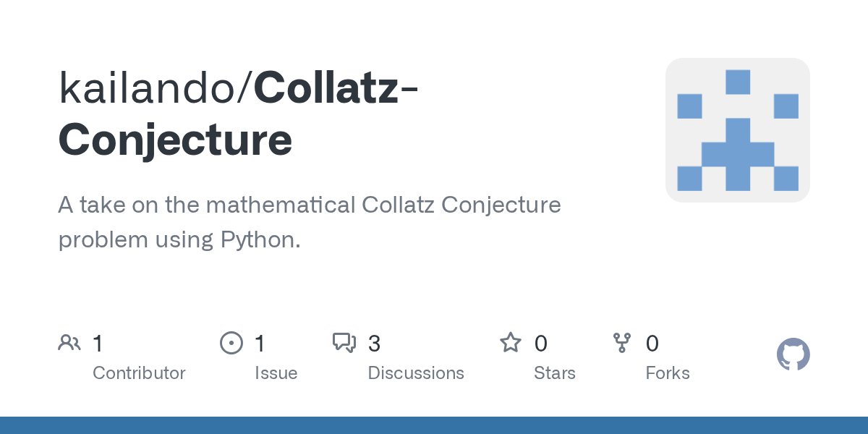The height and width of the screenshot is (434, 868).
Task: Click the forks count number 0
Action: (652, 344)
